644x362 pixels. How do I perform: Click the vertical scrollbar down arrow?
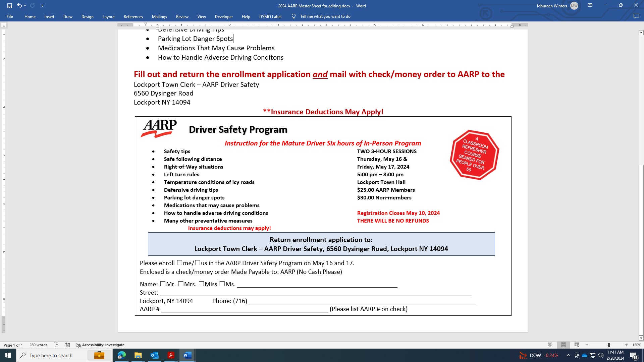641,338
